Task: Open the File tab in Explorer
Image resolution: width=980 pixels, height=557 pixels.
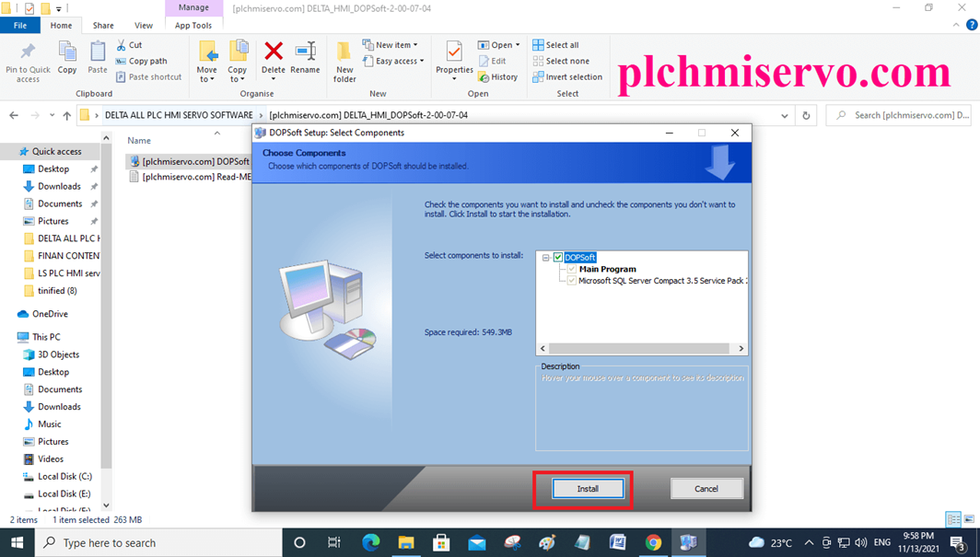Action: point(20,26)
